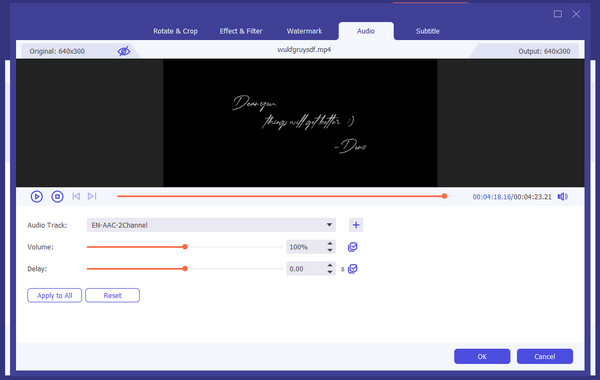Add an audio track with plus button
The width and height of the screenshot is (600, 380).
[356, 225]
